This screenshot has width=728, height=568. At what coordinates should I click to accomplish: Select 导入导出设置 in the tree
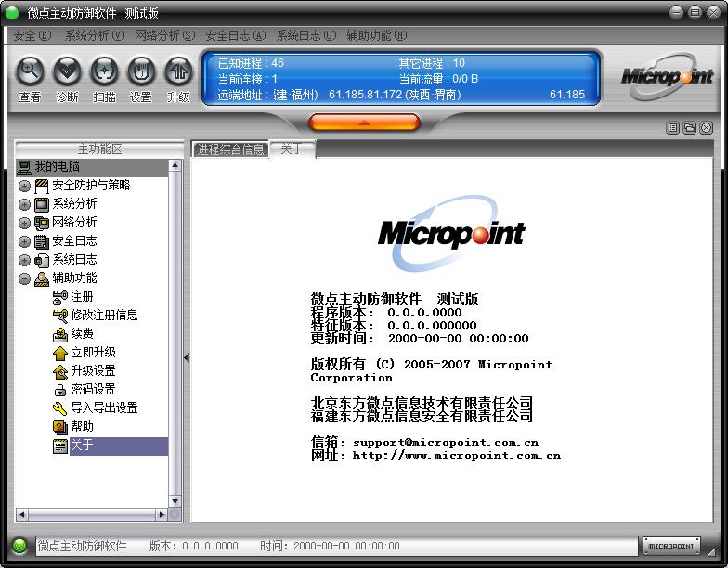click(x=104, y=408)
